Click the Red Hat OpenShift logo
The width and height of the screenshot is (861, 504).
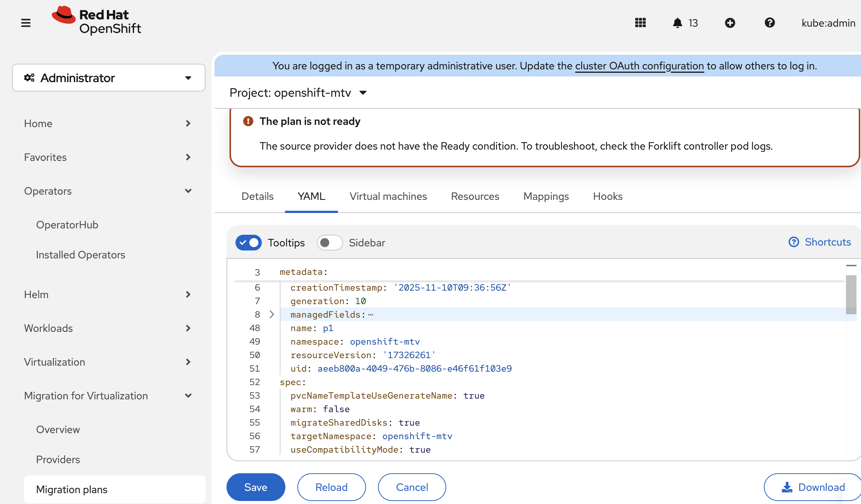pos(97,21)
